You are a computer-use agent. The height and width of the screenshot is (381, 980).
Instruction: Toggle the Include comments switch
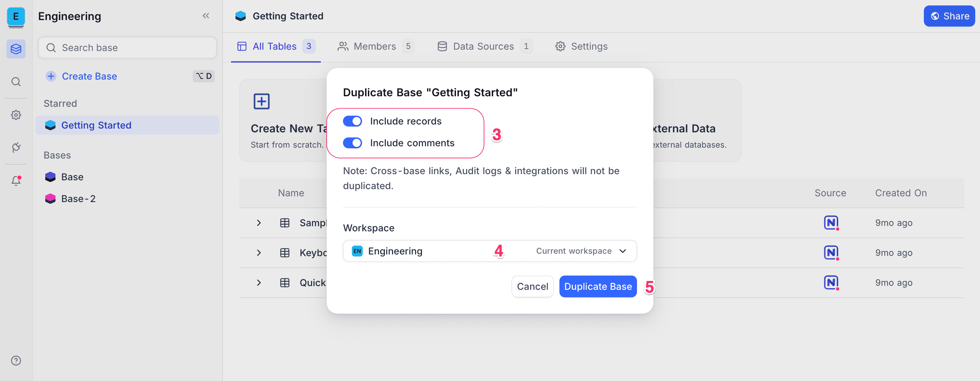pos(352,143)
